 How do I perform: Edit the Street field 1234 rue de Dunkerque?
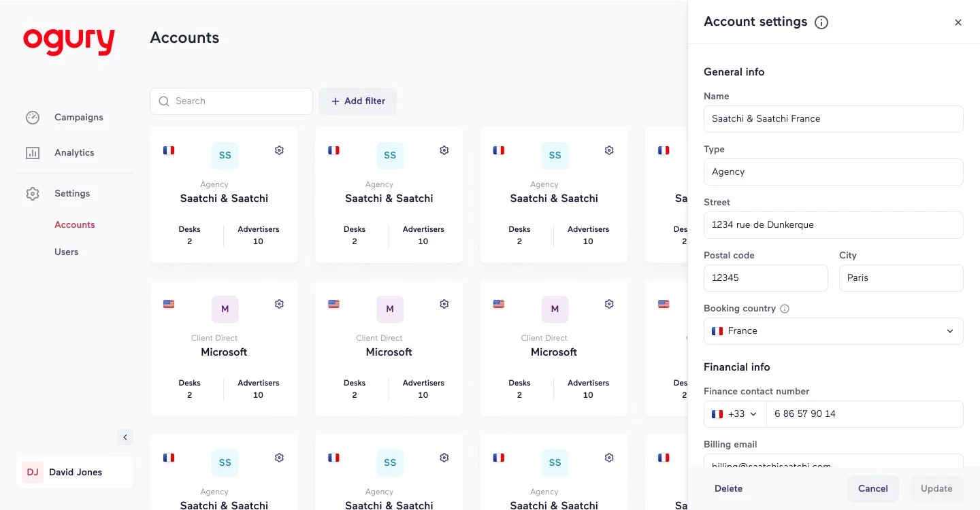834,225
